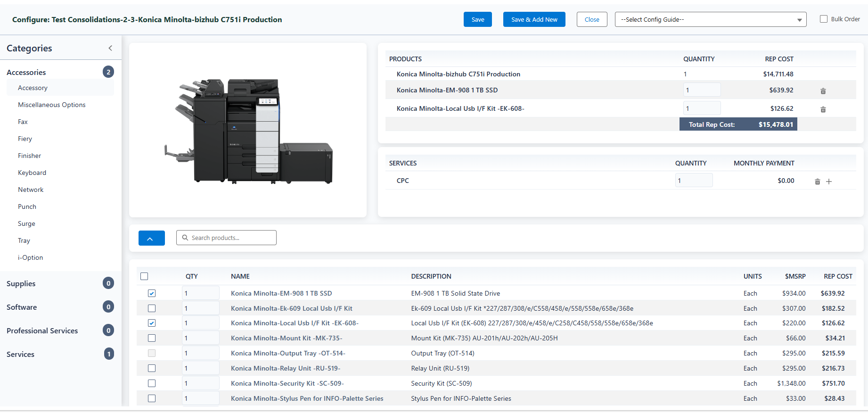Select the Network subcategory

pyautogui.click(x=31, y=190)
